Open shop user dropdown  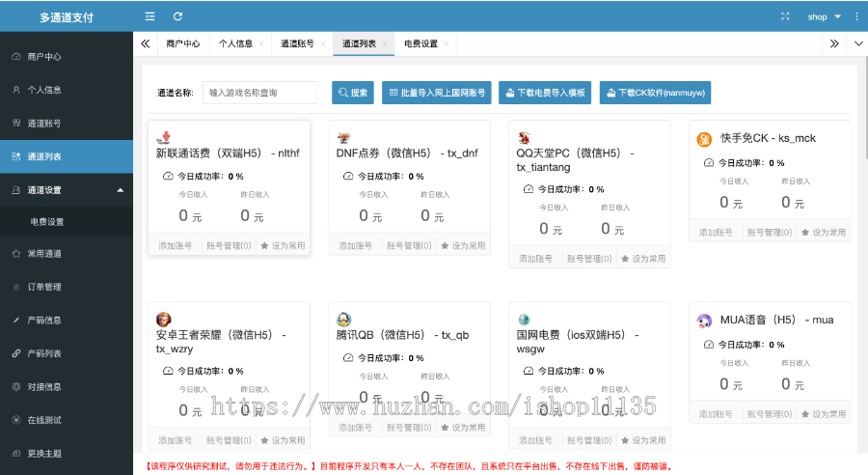[824, 16]
